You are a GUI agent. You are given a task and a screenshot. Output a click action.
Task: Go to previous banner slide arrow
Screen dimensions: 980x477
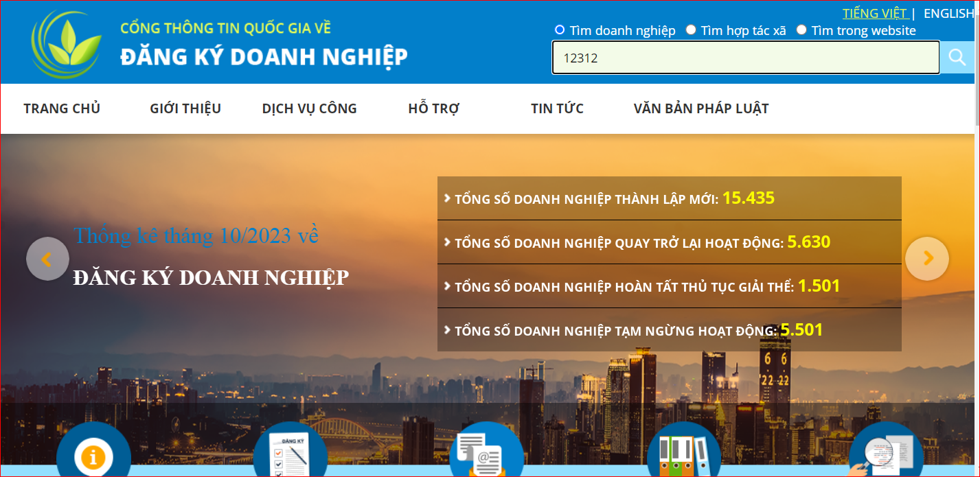pos(47,259)
